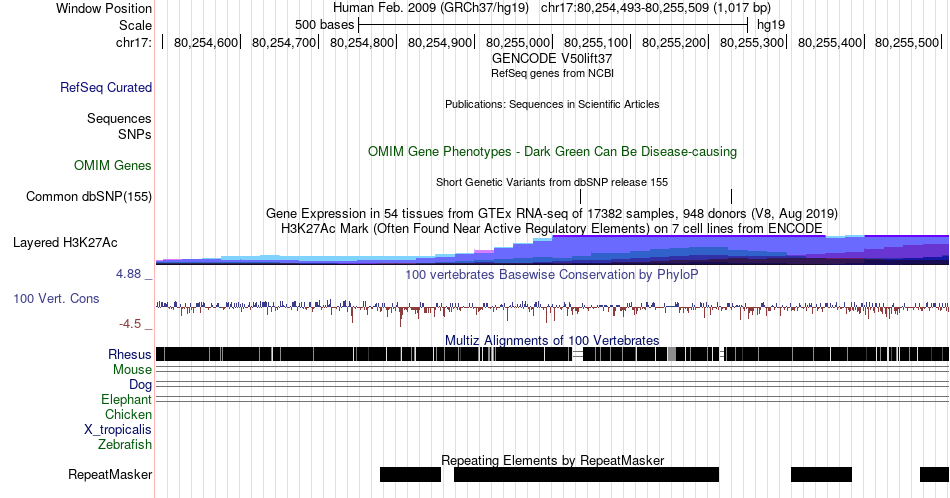Click the Zebrafish alignment label
Viewport: 950px width, 498px height.
(x=125, y=444)
